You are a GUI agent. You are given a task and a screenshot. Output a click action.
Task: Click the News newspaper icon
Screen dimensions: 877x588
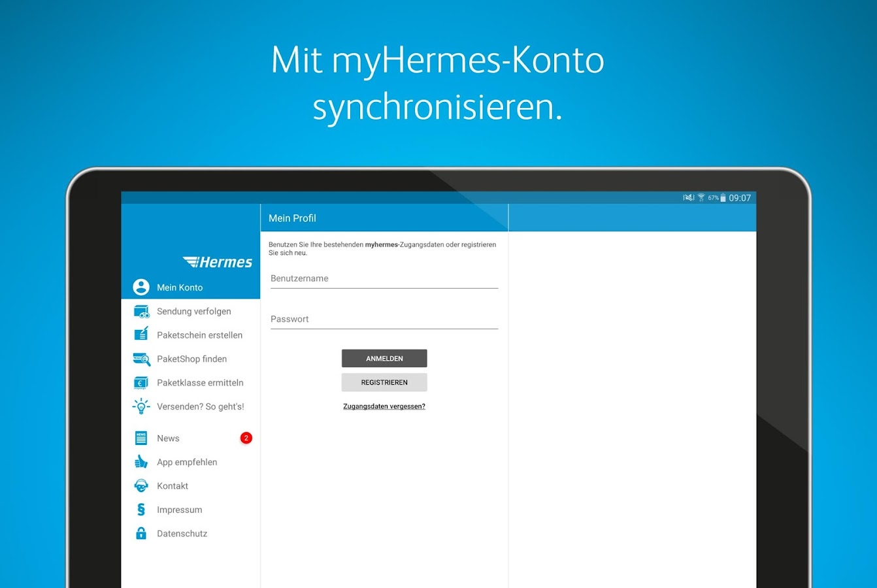141,438
